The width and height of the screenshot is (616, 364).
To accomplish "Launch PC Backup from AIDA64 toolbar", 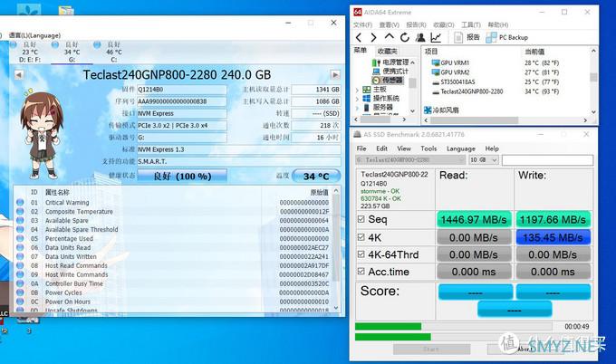I will tap(506, 37).
